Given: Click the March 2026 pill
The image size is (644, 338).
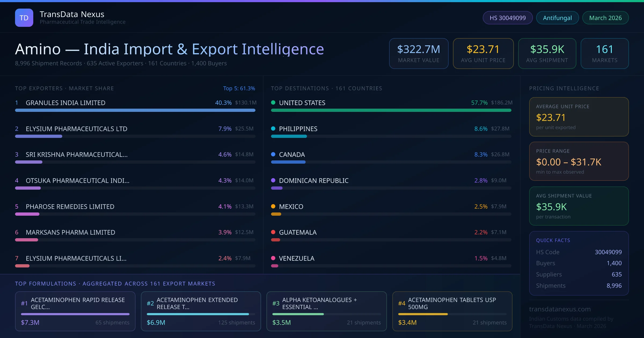Looking at the screenshot, I should [x=605, y=18].
